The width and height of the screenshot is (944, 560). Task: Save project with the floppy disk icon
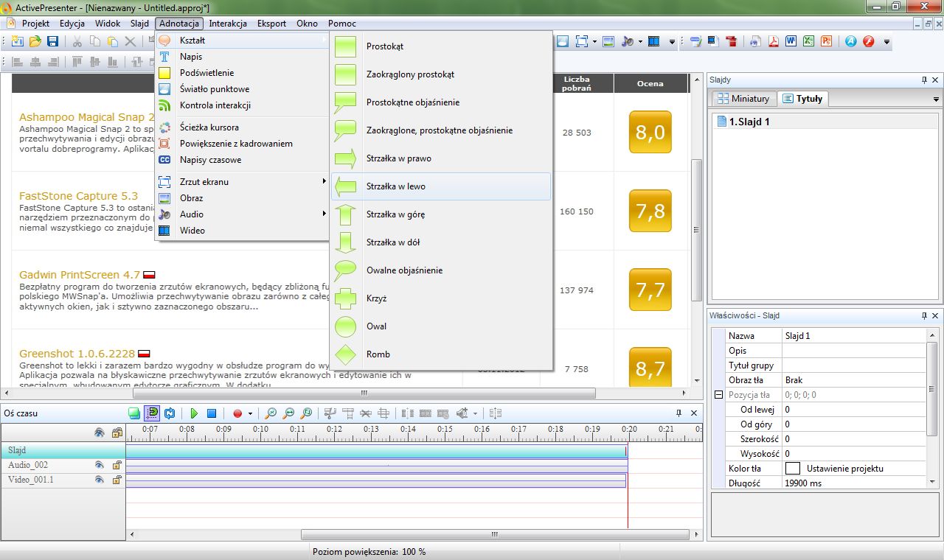[x=52, y=41]
